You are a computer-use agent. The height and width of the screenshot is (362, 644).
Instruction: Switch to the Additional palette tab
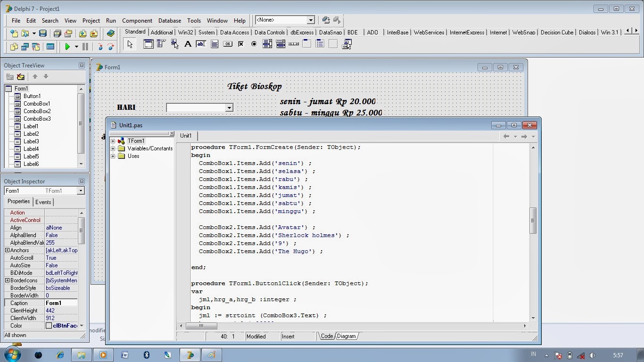tap(162, 33)
